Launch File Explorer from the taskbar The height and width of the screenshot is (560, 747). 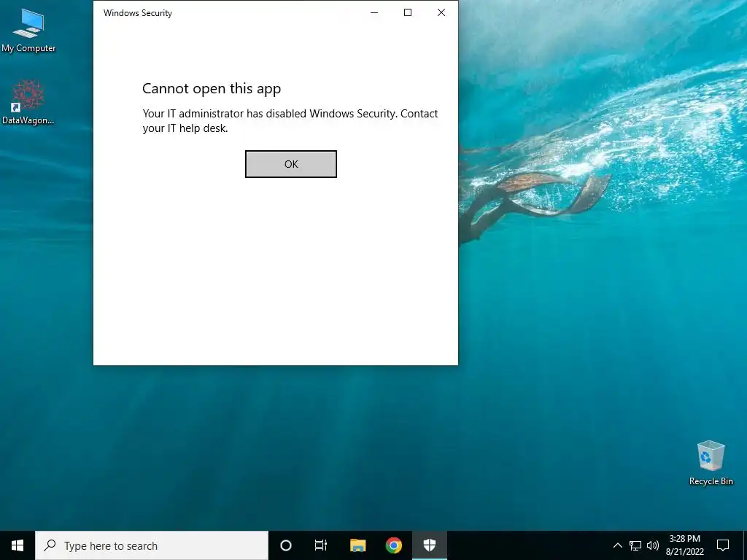point(357,545)
